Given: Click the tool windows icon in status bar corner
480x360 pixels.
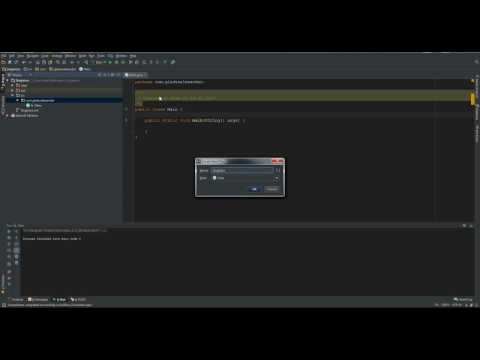Looking at the screenshot, I should point(4,305).
